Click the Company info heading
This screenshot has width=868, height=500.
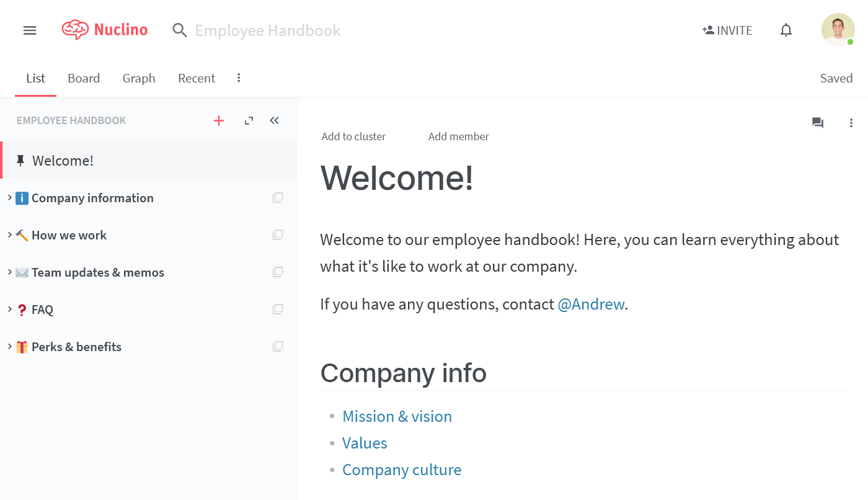coord(403,373)
